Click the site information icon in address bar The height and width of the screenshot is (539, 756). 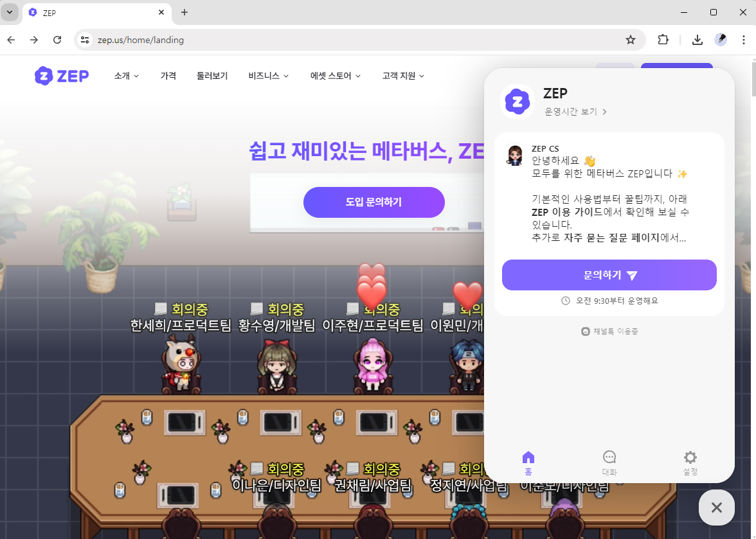(x=85, y=40)
